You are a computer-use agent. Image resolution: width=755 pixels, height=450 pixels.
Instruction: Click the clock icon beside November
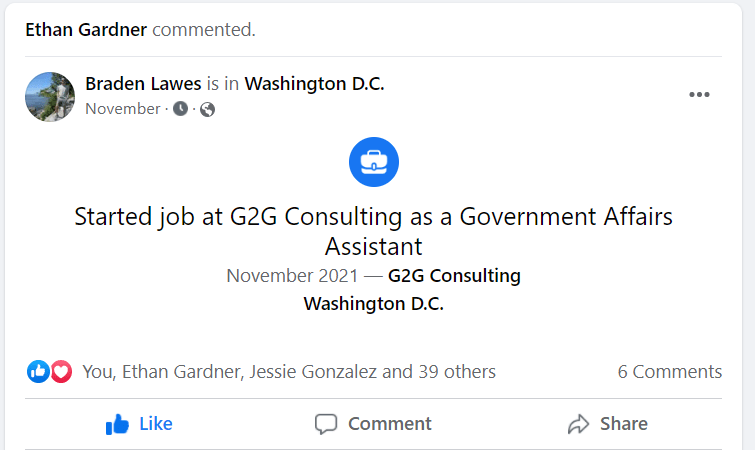click(x=180, y=109)
